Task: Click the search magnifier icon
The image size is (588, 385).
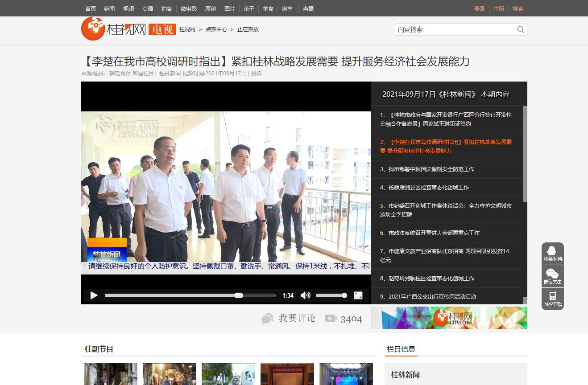Action: [520, 29]
